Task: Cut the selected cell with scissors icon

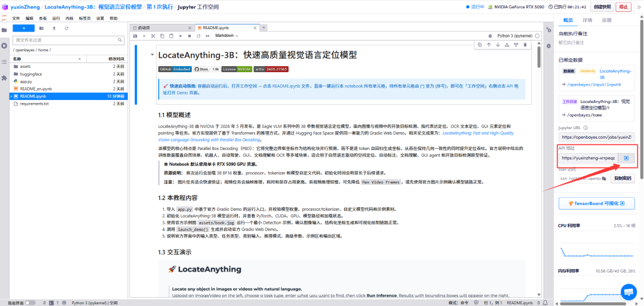Action: coord(153,36)
